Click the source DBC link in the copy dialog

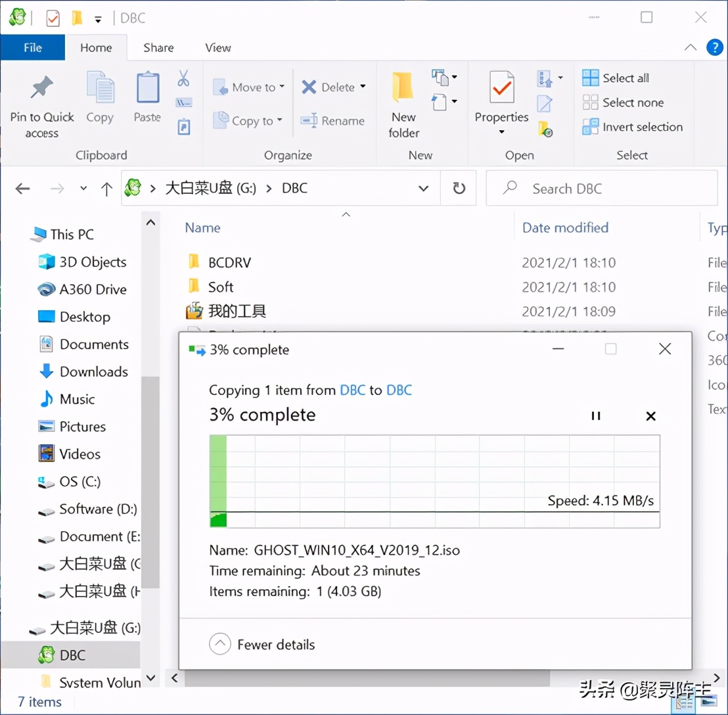pos(352,390)
